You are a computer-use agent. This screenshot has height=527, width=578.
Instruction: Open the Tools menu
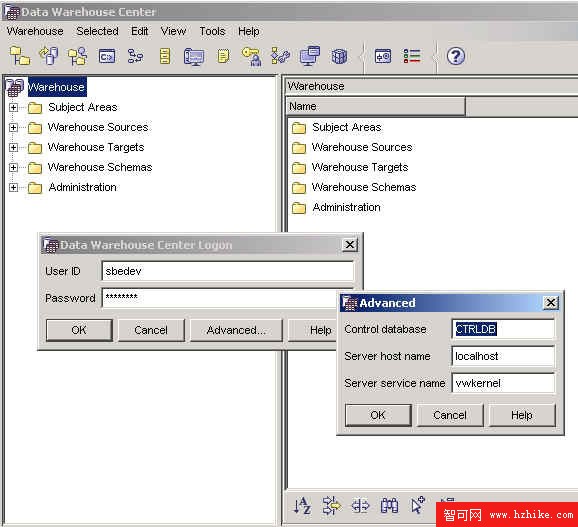212,31
